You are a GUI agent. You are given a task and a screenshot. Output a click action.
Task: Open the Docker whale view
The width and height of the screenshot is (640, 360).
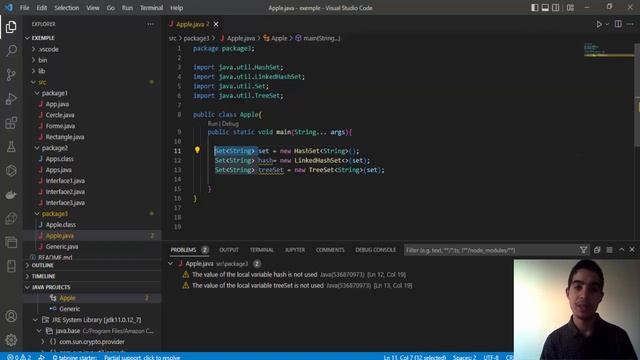tap(11, 195)
